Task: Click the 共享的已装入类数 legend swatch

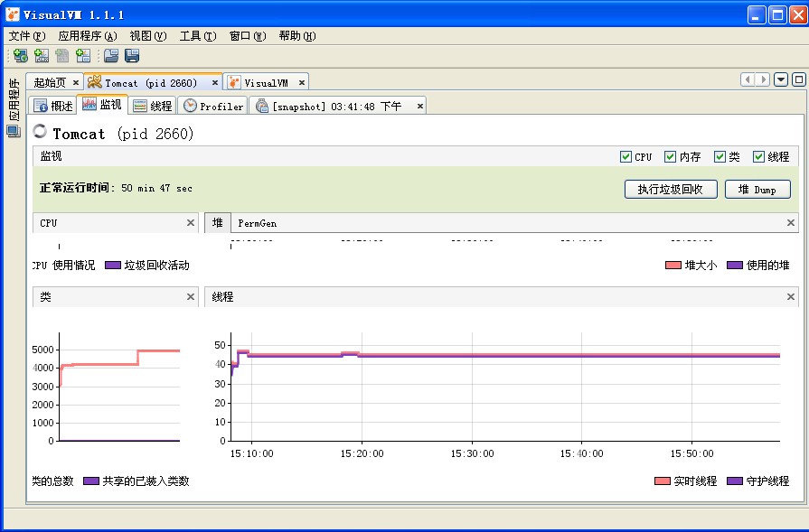Action: coord(90,481)
